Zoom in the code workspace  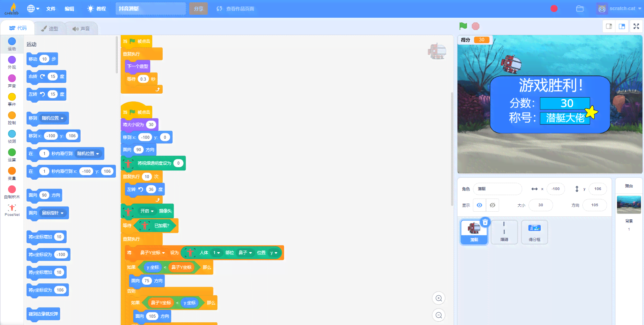point(439,298)
